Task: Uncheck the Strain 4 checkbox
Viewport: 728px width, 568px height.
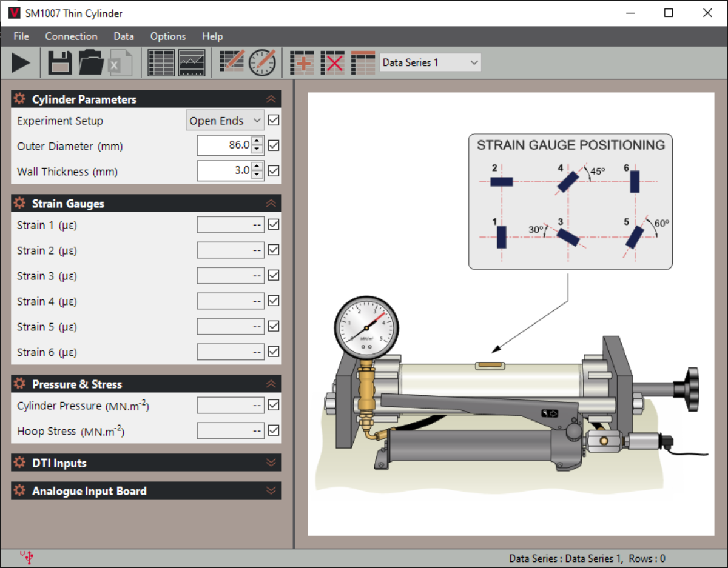Action: click(x=274, y=301)
